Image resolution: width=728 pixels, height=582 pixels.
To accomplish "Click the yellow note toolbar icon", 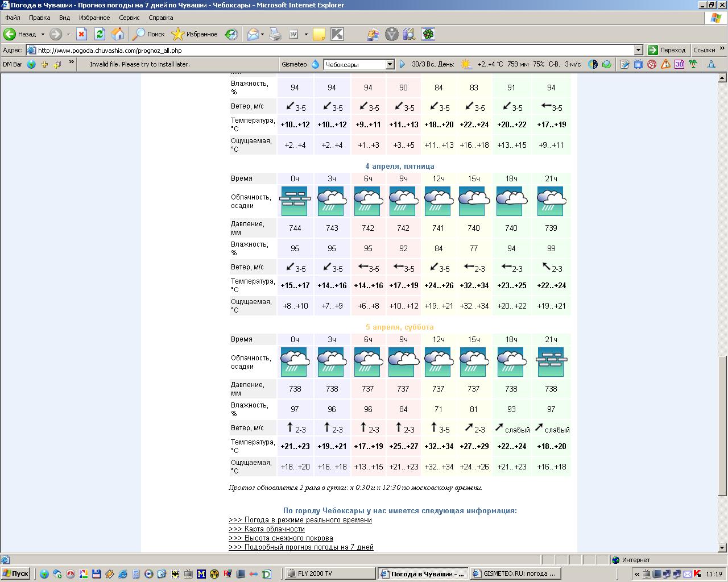I will [319, 34].
